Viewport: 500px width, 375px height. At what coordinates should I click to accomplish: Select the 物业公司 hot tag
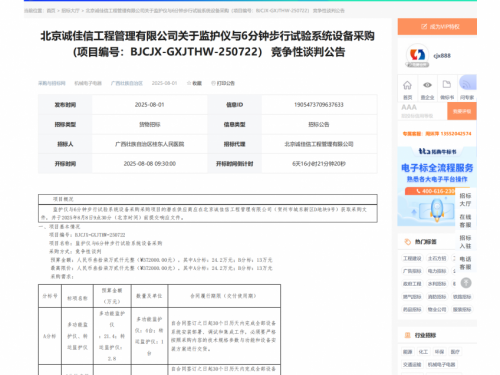[x=437, y=309]
